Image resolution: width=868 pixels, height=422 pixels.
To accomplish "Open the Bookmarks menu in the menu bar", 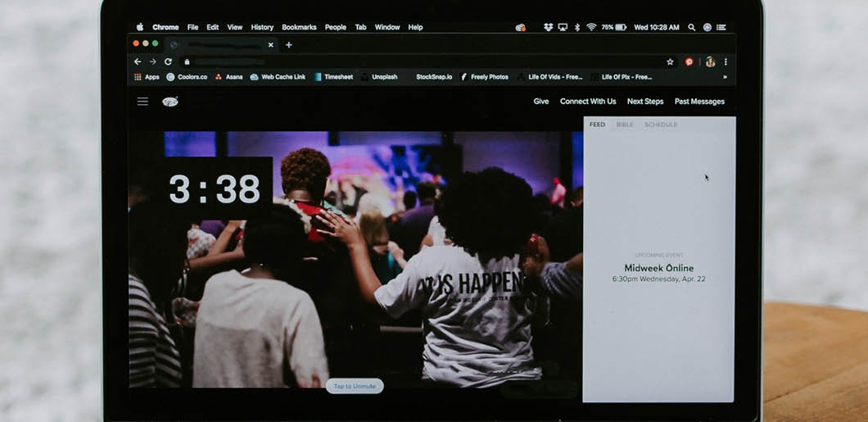I will click(299, 27).
